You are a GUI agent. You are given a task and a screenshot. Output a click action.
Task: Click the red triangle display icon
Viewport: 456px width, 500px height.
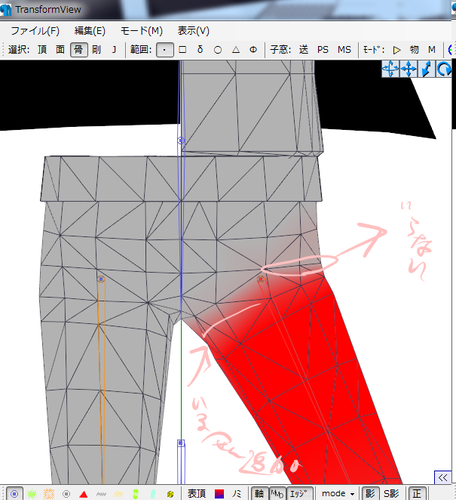point(83,494)
